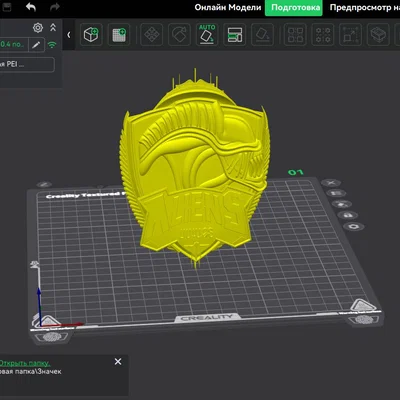The image size is (400, 400).
Task: Click the toolbar box icon right of Scale
Action: pyautogui.click(x=378, y=34)
